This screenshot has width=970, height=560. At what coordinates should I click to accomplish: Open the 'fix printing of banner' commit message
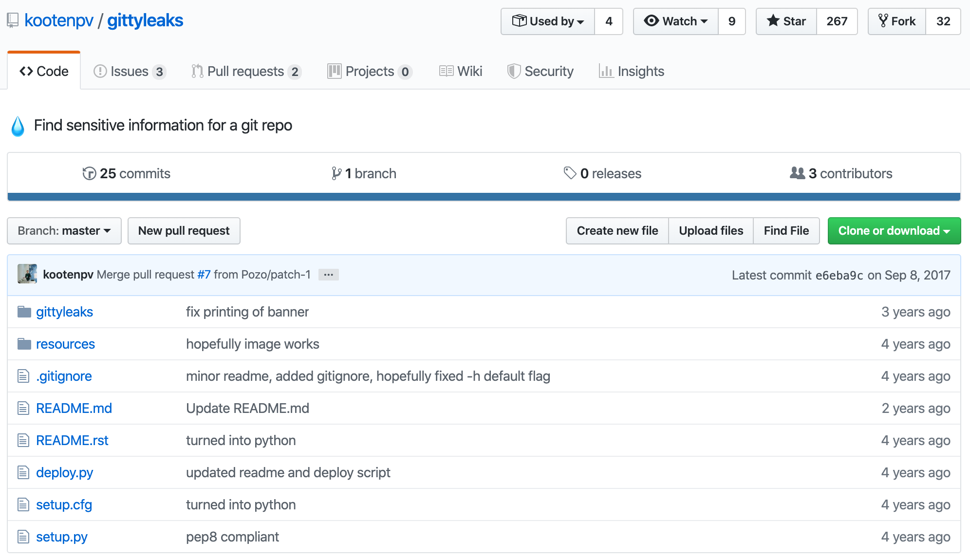pos(247,312)
